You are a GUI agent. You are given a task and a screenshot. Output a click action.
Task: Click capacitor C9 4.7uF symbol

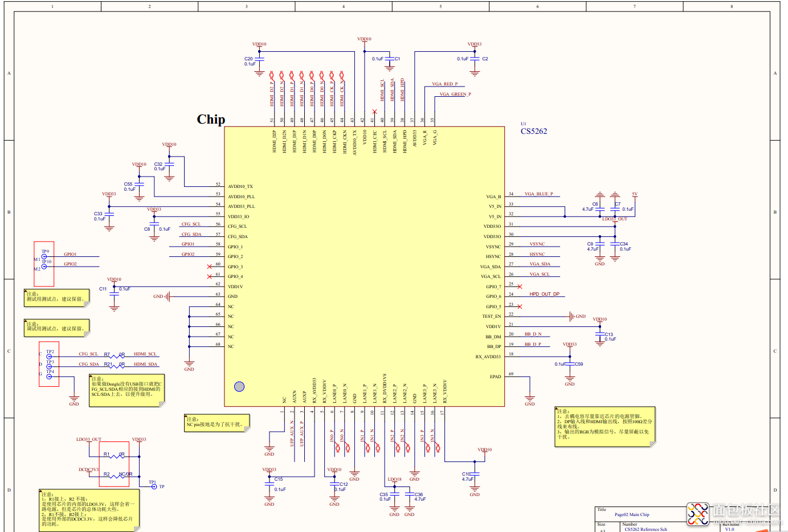(x=600, y=243)
